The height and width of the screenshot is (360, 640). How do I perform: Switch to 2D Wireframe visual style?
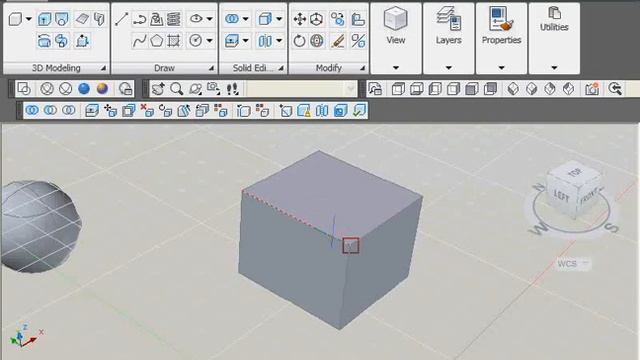pos(24,89)
